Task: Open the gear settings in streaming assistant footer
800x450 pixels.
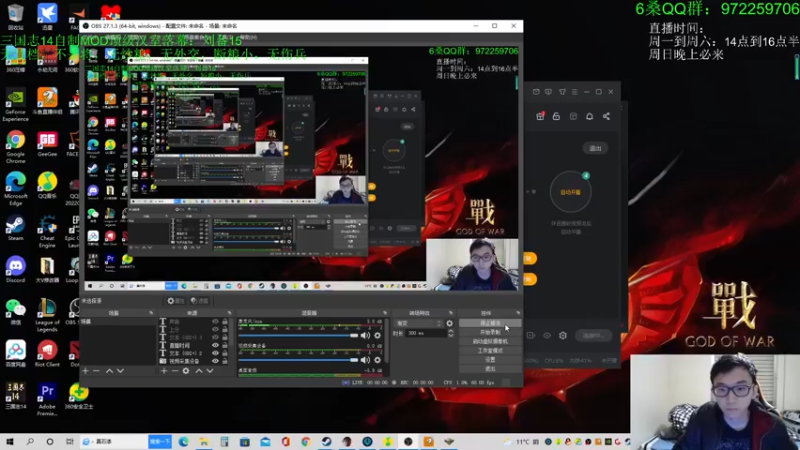Action: click(563, 336)
